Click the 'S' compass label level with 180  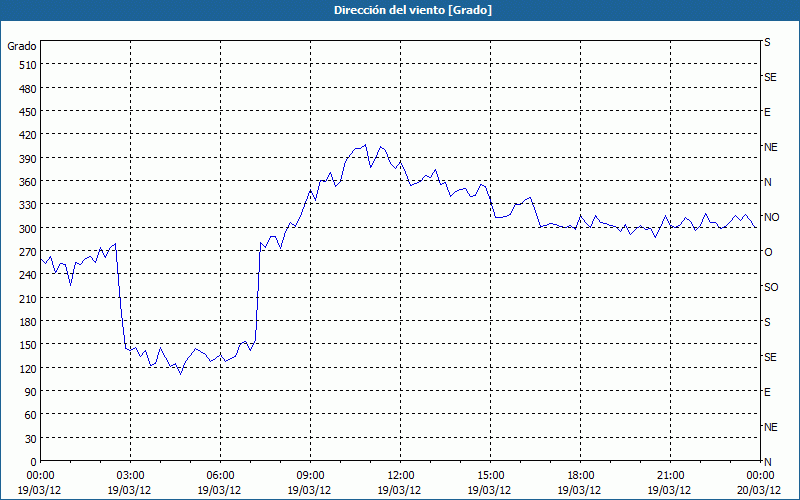pyautogui.click(x=767, y=322)
